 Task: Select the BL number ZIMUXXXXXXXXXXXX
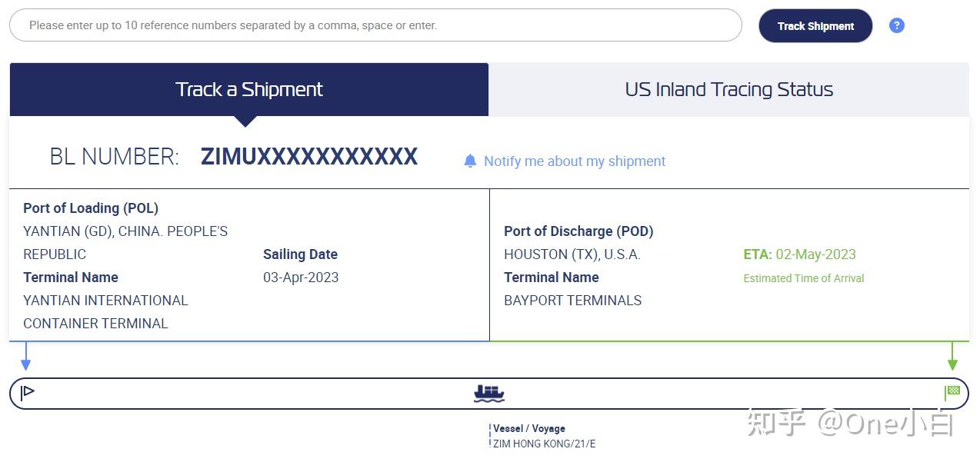click(309, 157)
